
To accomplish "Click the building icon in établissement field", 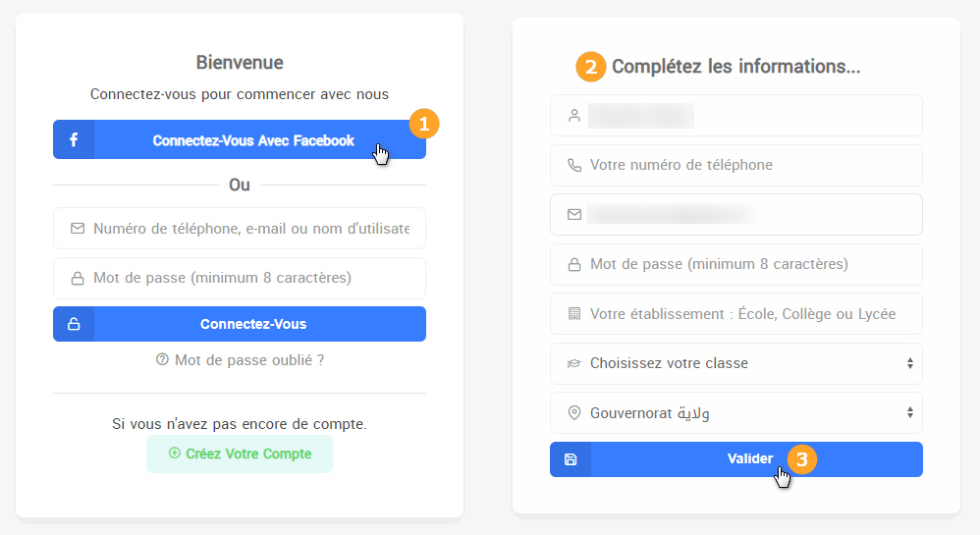I will [574, 314].
